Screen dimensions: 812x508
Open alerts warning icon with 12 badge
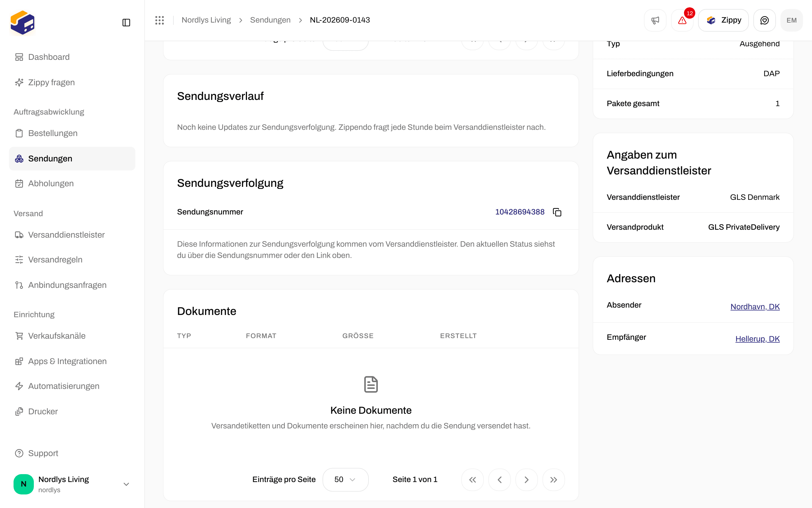pyautogui.click(x=682, y=20)
